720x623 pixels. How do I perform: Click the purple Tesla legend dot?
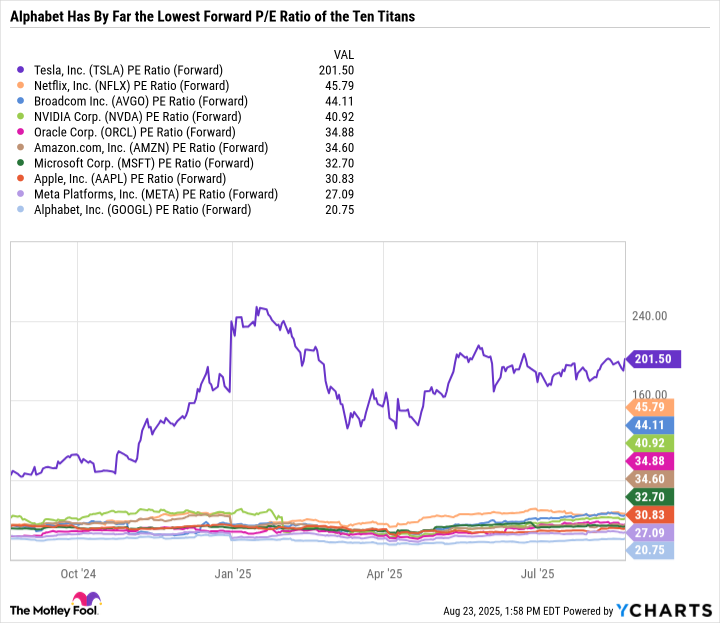click(22, 70)
